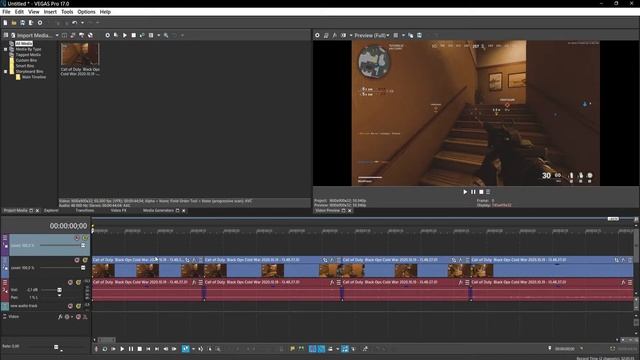The width and height of the screenshot is (640, 360).
Task: Mute the top empty video track
Action: [77, 238]
